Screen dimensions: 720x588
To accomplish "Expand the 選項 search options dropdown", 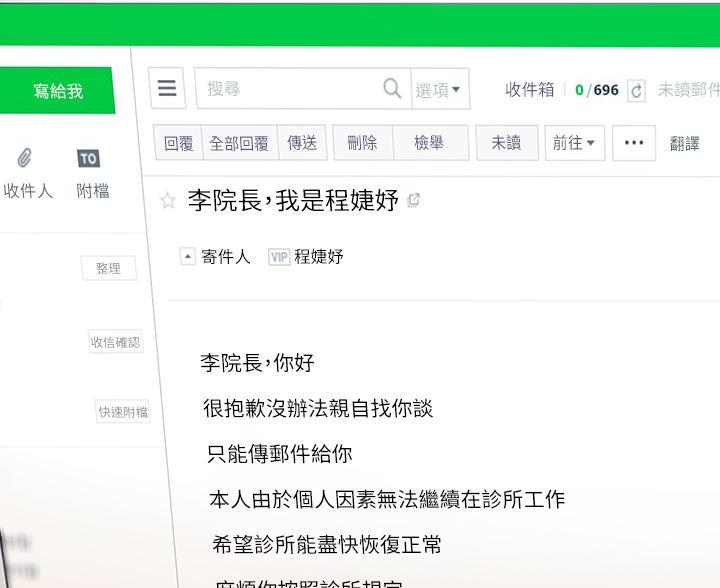I will click(x=438, y=90).
